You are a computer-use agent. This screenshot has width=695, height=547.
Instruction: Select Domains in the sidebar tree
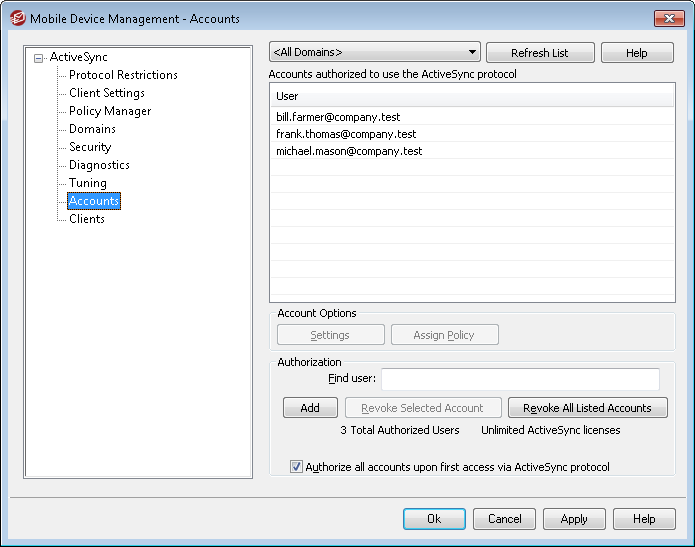92,129
